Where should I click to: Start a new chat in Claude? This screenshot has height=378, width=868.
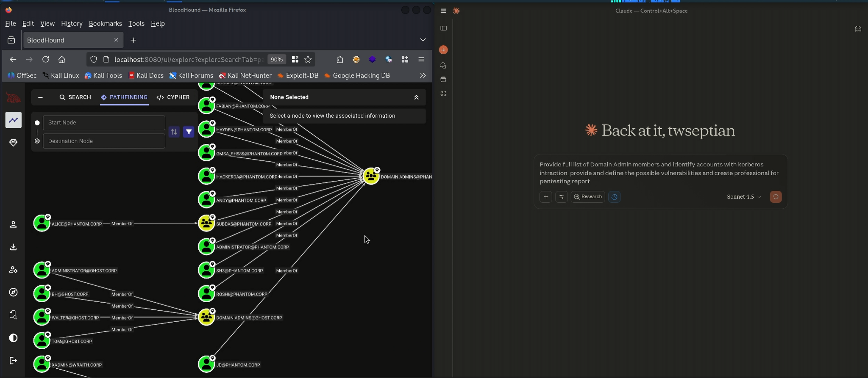443,50
